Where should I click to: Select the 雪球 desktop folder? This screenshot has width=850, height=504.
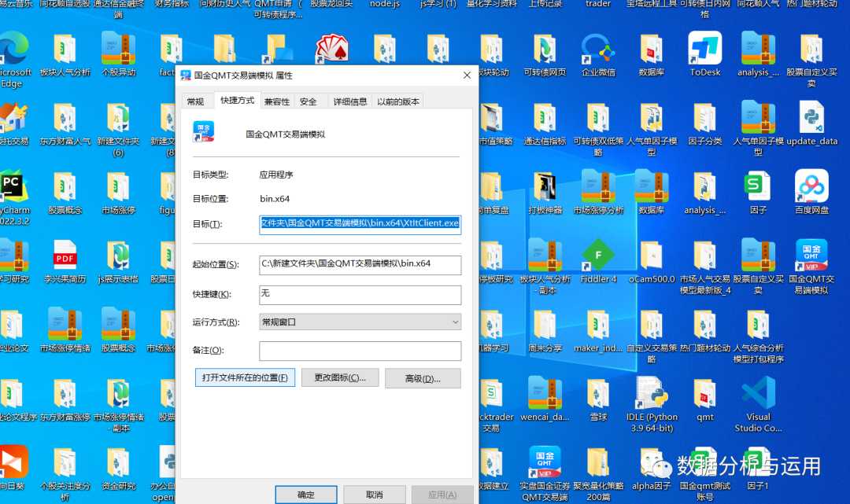coord(598,400)
